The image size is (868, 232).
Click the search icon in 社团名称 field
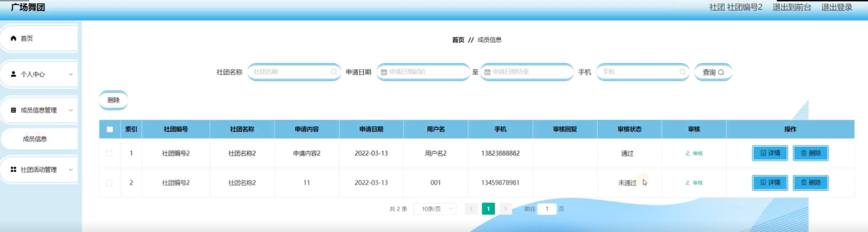334,72
